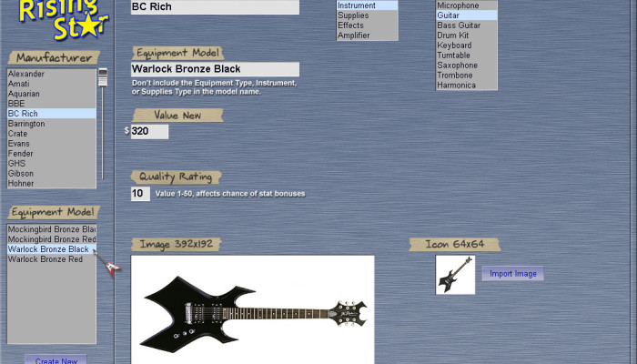Select manufacturer Crate
The width and height of the screenshot is (637, 364).
point(52,134)
